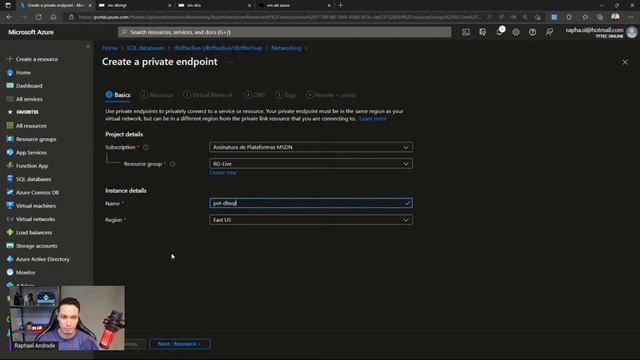This screenshot has width=640, height=360.
Task: Open notifications bell icon
Action: tap(499, 32)
